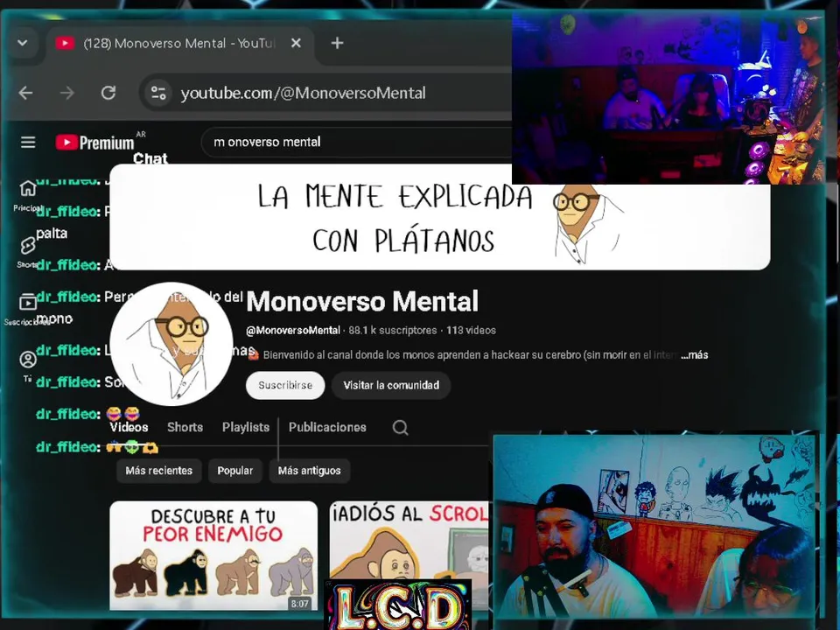Expand channel description with ...más
Screen dimensions: 840x630
point(695,354)
